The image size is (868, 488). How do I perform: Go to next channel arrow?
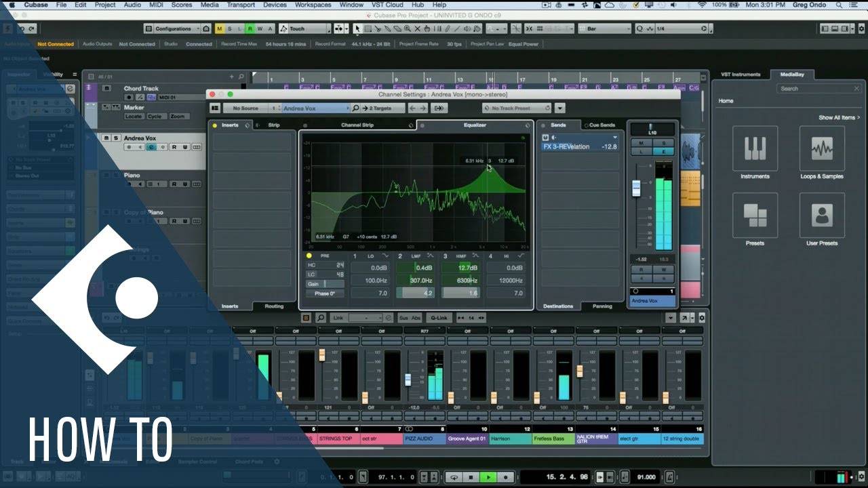point(422,108)
